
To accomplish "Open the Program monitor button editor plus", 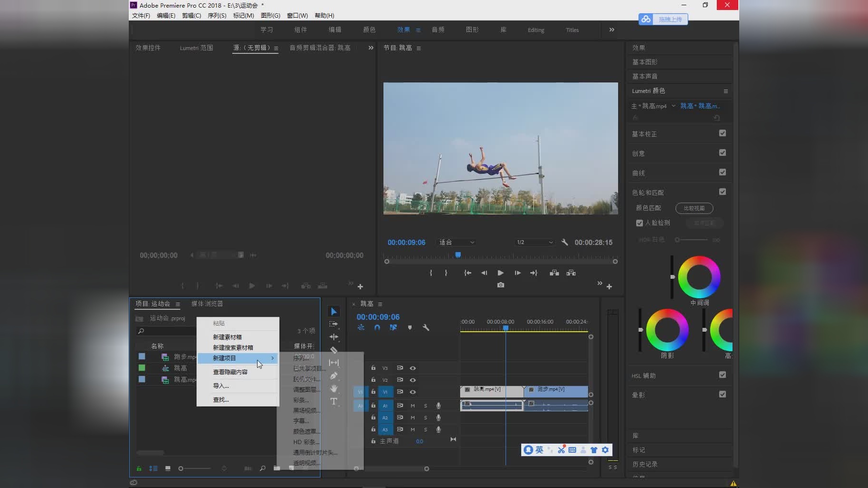I will [x=609, y=286].
